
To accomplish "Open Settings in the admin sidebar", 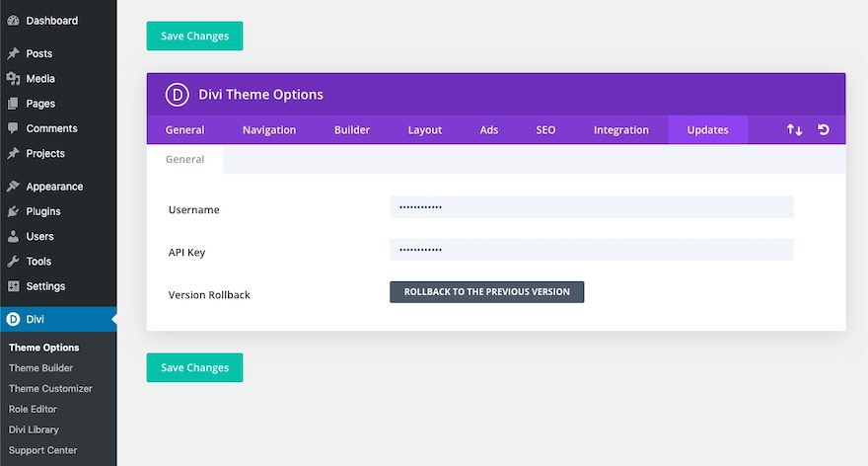I will (x=45, y=286).
